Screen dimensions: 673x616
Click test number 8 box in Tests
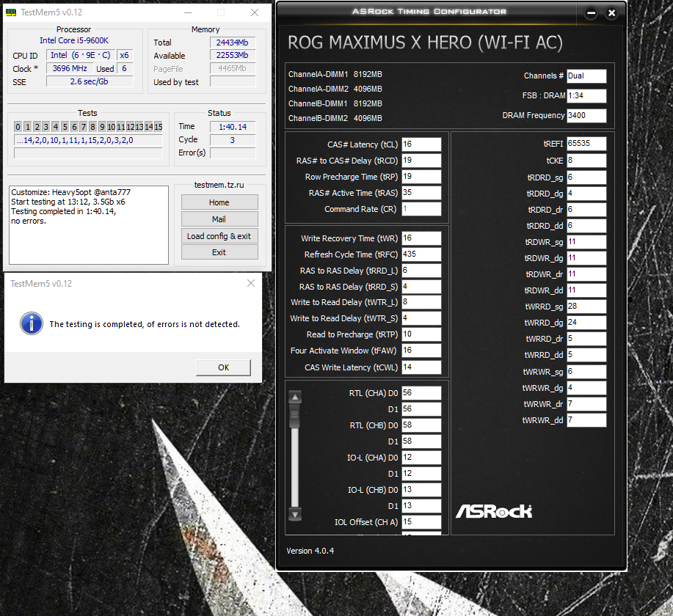pyautogui.click(x=92, y=127)
